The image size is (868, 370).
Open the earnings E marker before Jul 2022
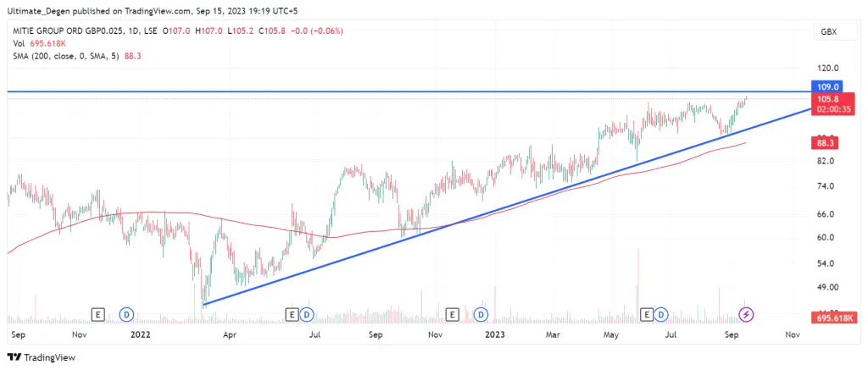pos(292,315)
